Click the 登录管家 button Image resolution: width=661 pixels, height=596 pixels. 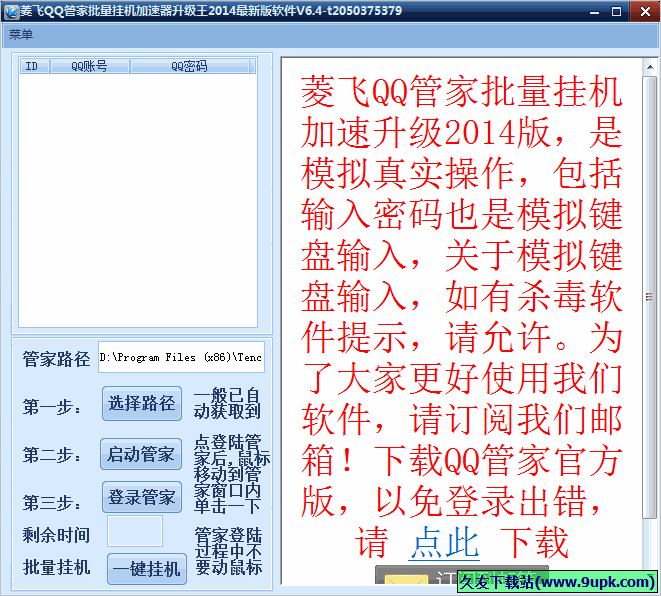point(142,497)
